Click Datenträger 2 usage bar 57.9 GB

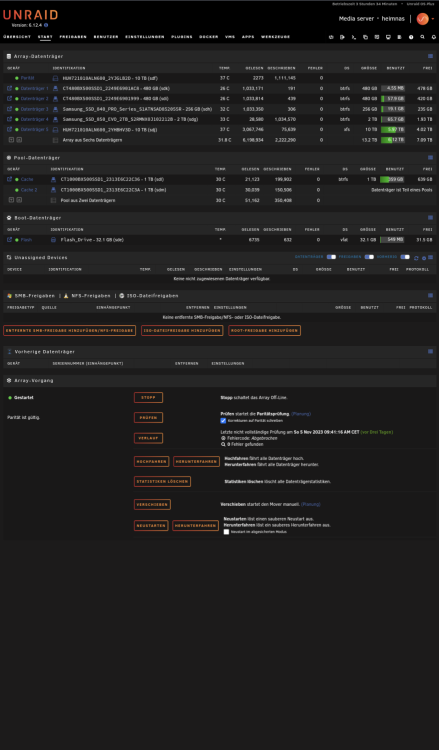pyautogui.click(x=393, y=99)
